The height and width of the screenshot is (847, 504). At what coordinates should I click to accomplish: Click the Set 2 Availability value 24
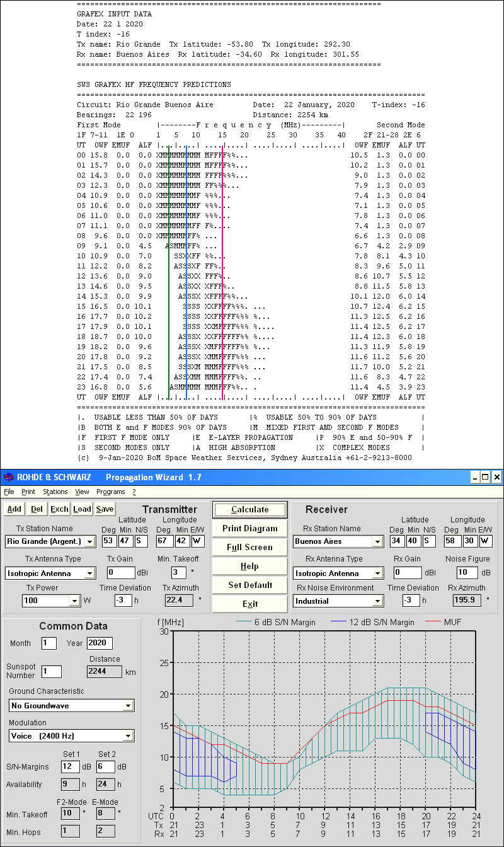pyautogui.click(x=106, y=785)
